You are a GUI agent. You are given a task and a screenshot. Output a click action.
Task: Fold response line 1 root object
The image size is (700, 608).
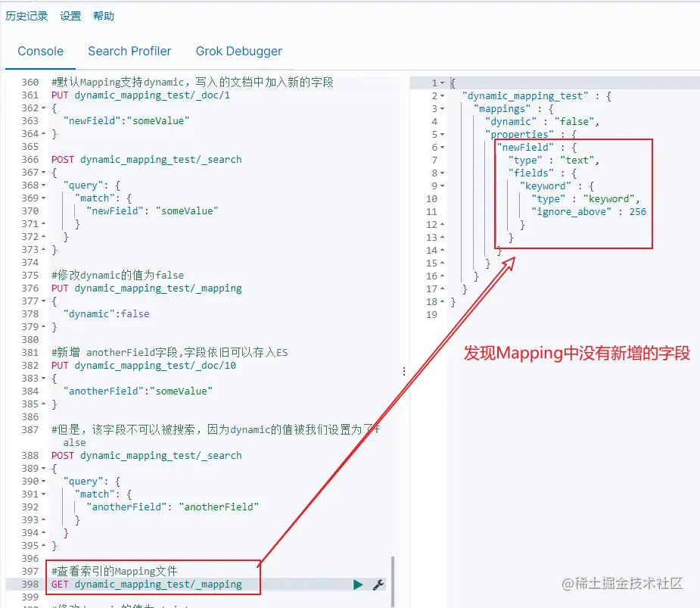pyautogui.click(x=443, y=83)
